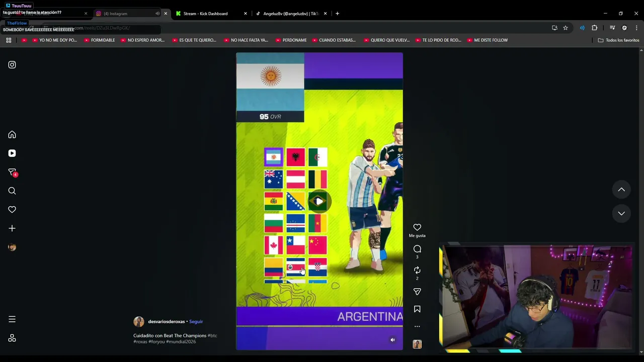Viewport: 644px width, 362px height.
Task: Go to Home in the Instagram sidebar
Action: tap(12, 135)
